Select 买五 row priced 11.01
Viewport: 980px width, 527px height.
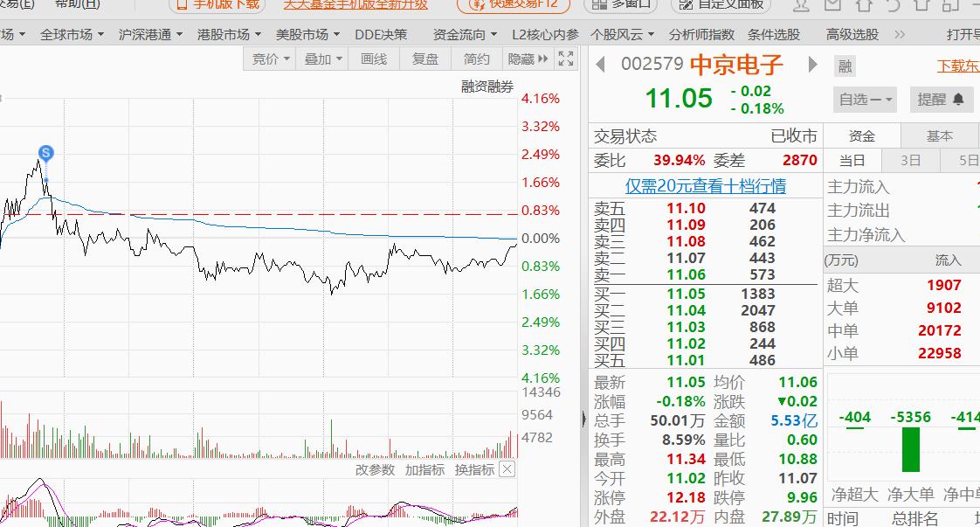pos(705,360)
